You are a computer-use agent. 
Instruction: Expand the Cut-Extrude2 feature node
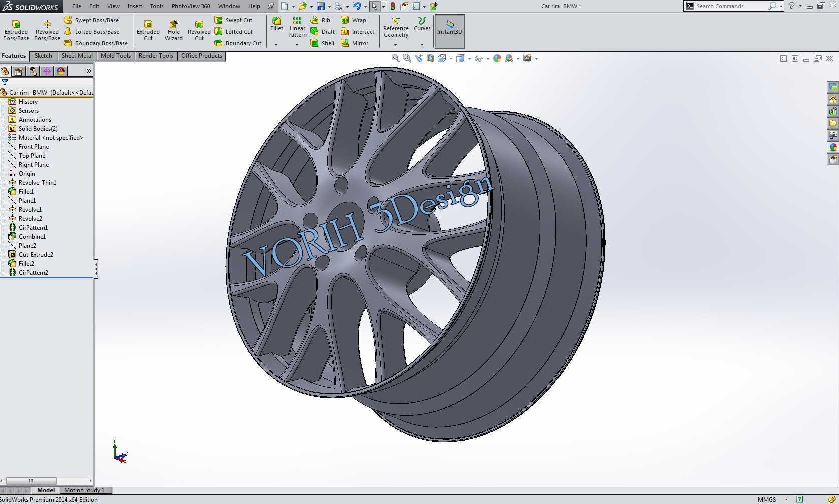coord(3,255)
